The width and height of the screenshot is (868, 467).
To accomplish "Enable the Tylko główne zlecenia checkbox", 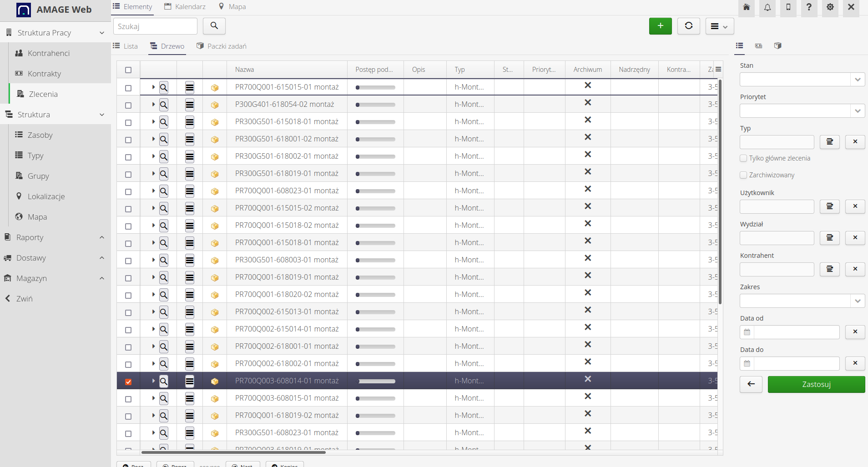I will click(x=743, y=158).
